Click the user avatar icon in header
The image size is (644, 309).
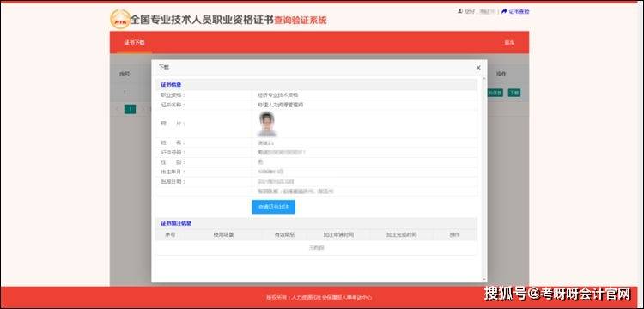pos(460,11)
